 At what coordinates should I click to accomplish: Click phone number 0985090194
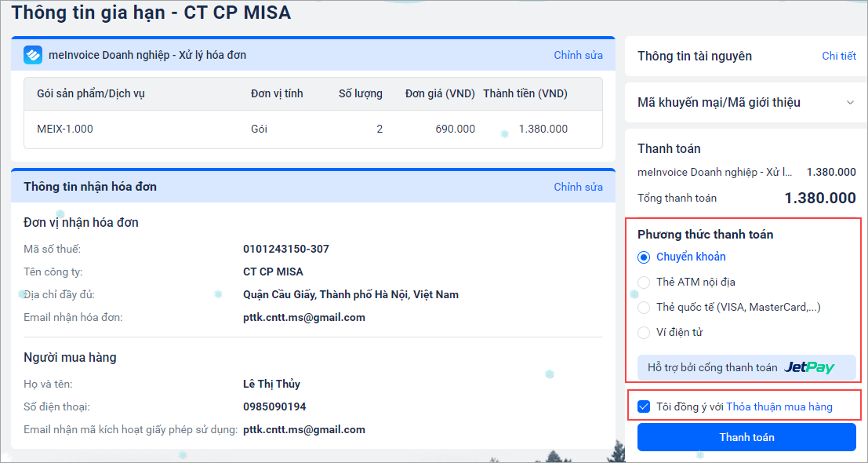[x=274, y=407]
